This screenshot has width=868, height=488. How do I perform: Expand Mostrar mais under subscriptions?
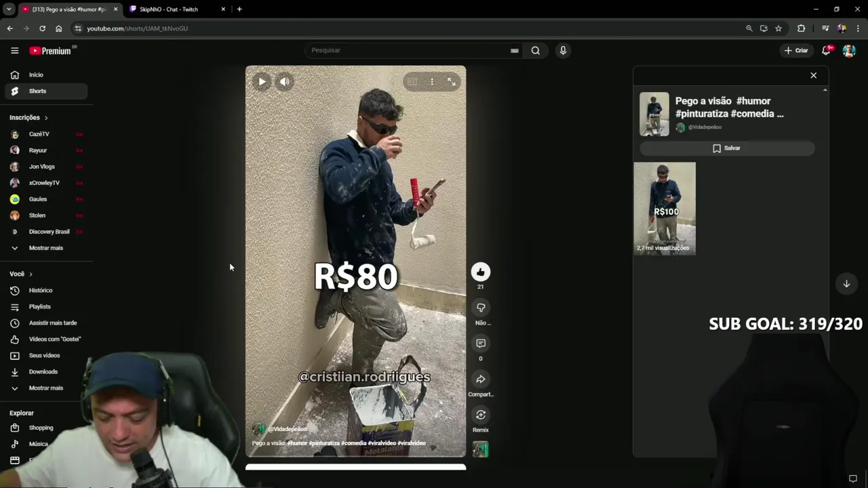pos(46,248)
